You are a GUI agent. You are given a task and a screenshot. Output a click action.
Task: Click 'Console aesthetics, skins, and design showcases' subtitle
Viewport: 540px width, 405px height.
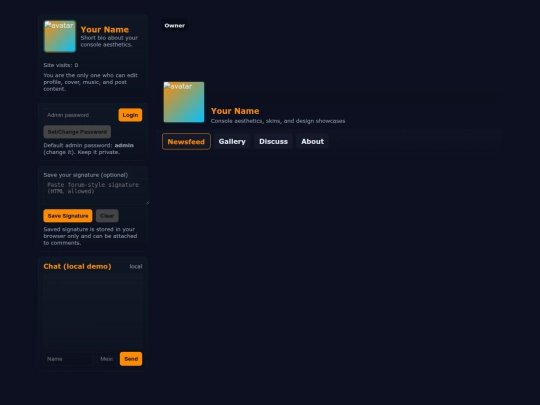tap(278, 121)
